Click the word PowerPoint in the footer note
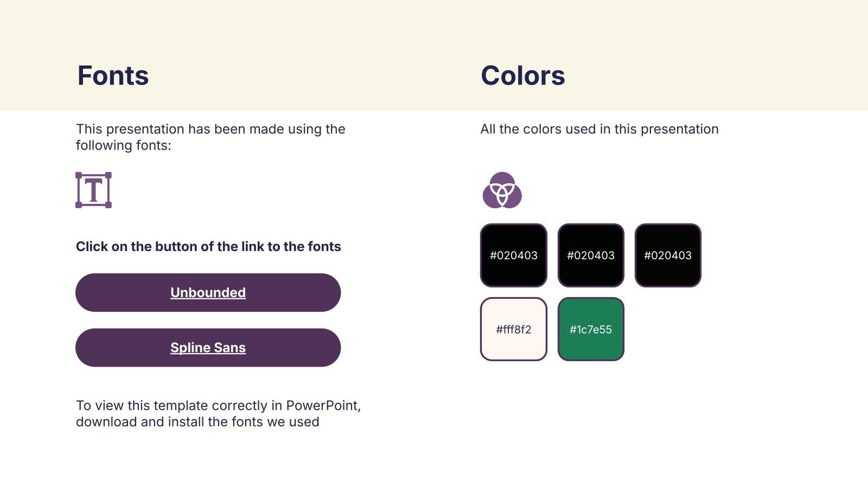 (323, 406)
